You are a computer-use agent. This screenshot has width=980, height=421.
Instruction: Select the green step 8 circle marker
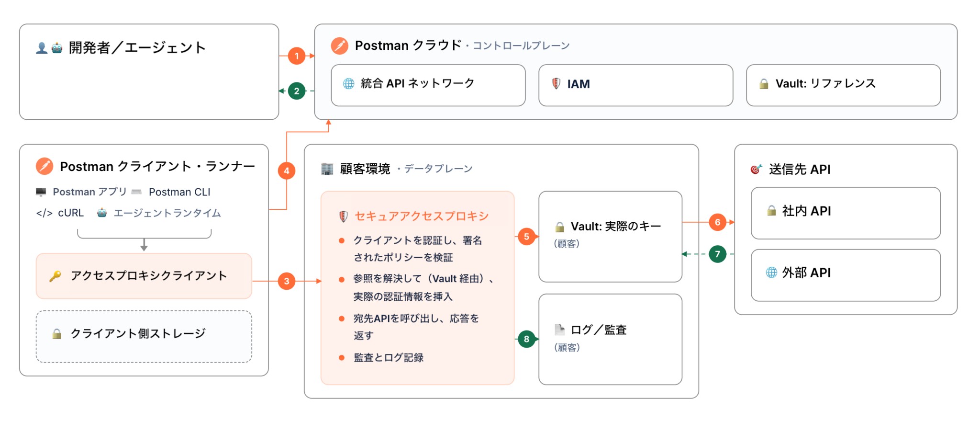tap(526, 339)
